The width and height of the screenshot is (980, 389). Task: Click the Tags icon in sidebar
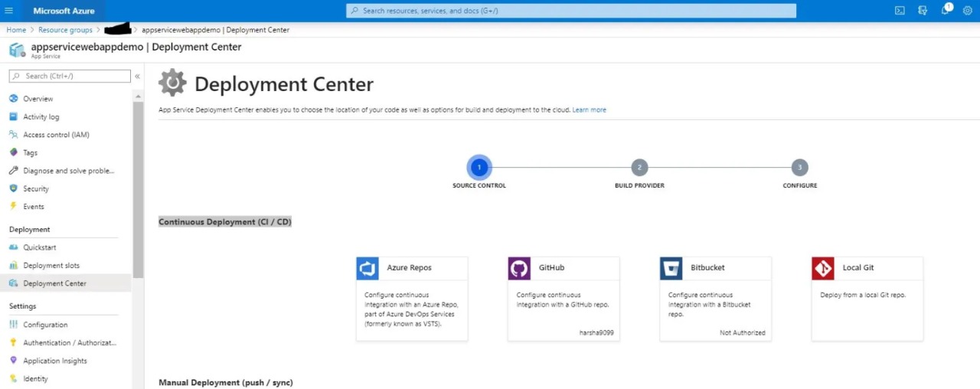coord(13,152)
